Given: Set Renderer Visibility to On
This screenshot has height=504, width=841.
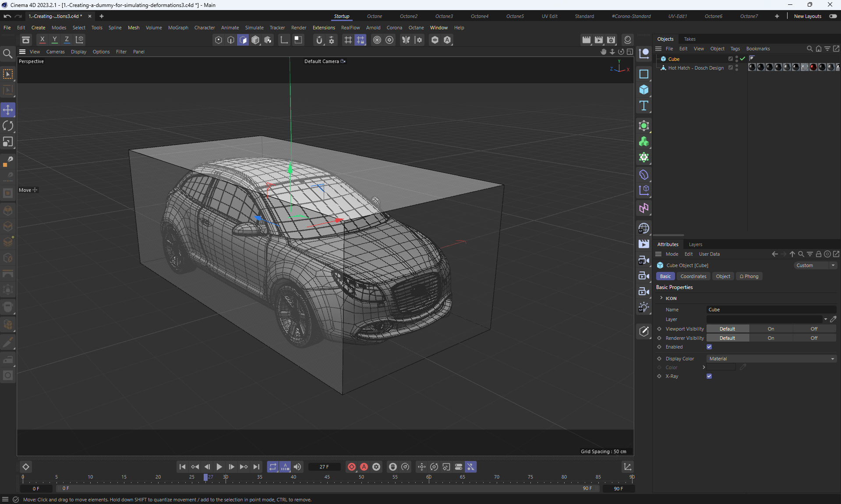Looking at the screenshot, I should (x=770, y=338).
